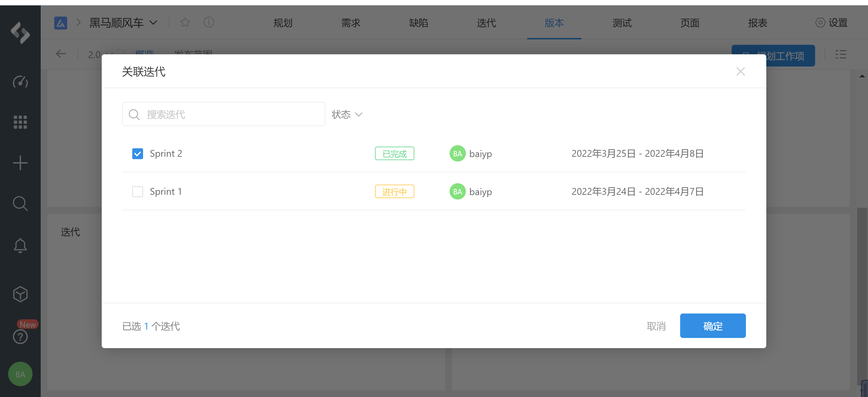Image resolution: width=868 pixels, height=397 pixels.
Task: Star the project as favorite
Action: tap(185, 22)
